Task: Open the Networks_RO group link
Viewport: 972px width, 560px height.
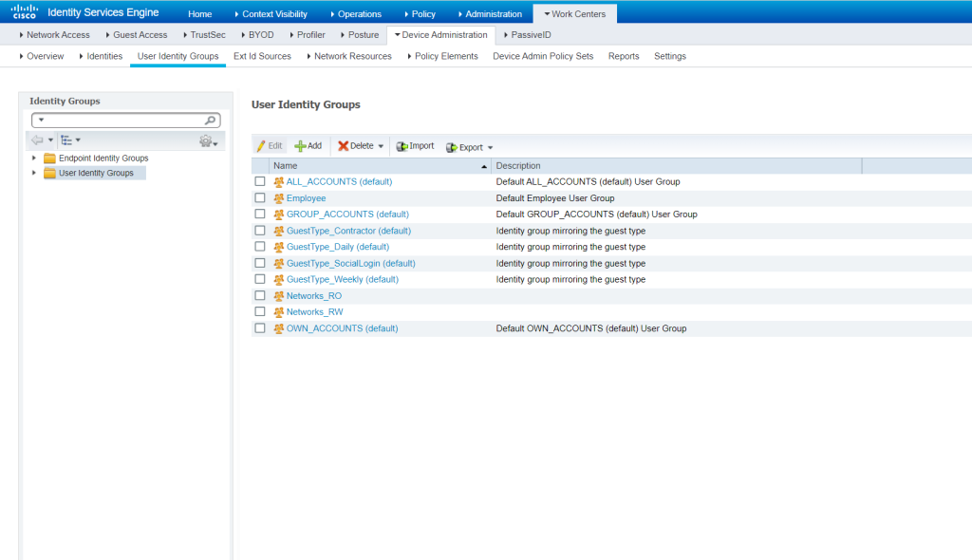Action: (313, 296)
